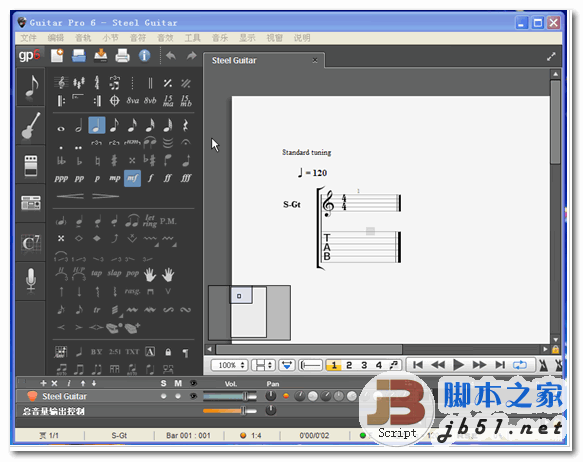The width and height of the screenshot is (583, 462).
Task: Open file using toolbar folder icon
Action: click(79, 56)
